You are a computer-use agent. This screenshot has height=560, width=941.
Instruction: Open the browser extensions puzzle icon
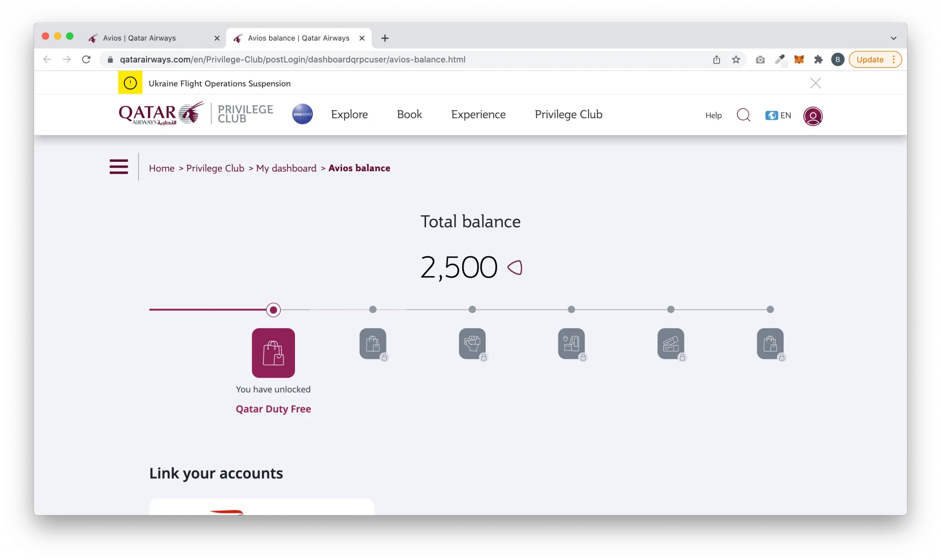click(x=818, y=59)
